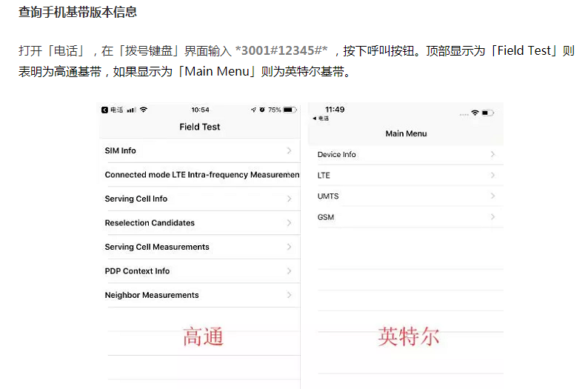Image resolution: width=588 pixels, height=389 pixels.
Task: Click Wi-Fi icon in Field Test status bar
Action: (144, 110)
